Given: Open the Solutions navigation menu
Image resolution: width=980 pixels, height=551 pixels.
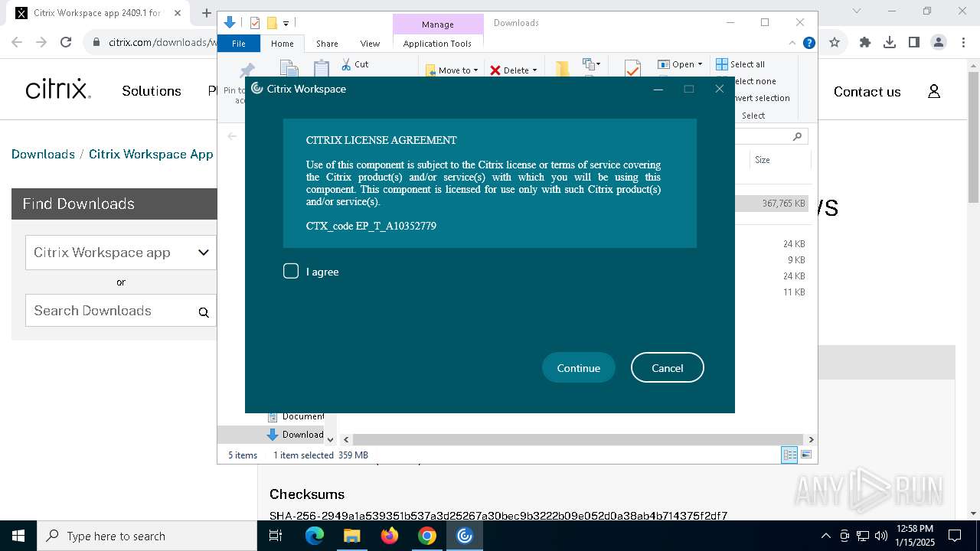Looking at the screenshot, I should coord(152,91).
